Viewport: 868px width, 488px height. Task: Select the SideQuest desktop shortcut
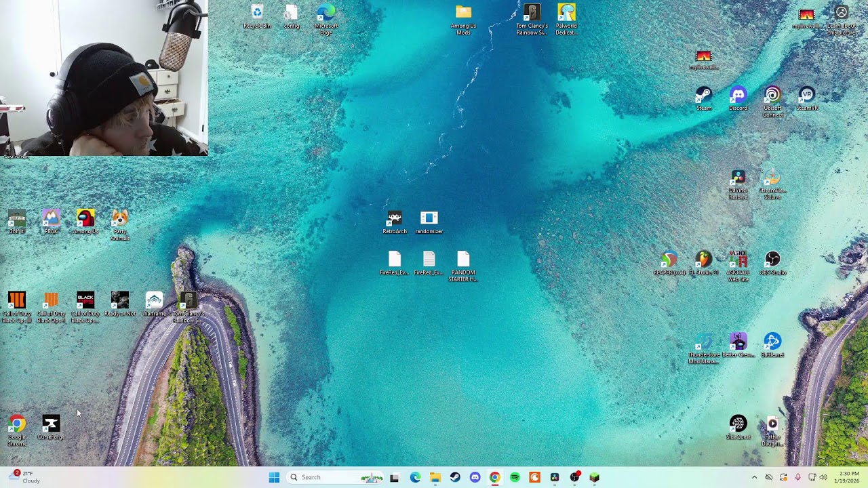click(738, 428)
